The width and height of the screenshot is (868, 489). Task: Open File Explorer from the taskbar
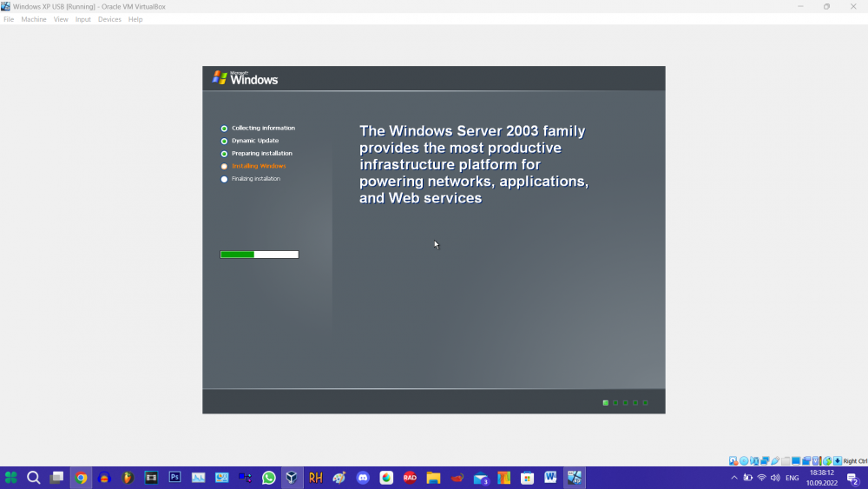click(433, 478)
